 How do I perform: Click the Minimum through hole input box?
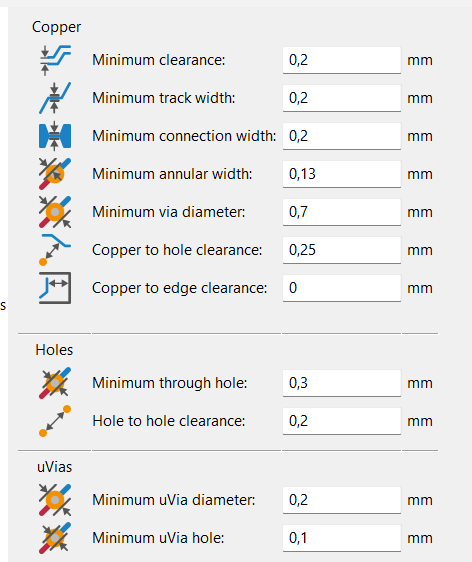tap(342, 383)
